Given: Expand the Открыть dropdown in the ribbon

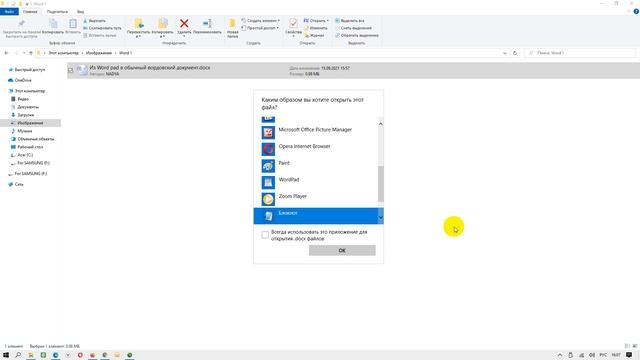Looking at the screenshot, I should [316, 20].
